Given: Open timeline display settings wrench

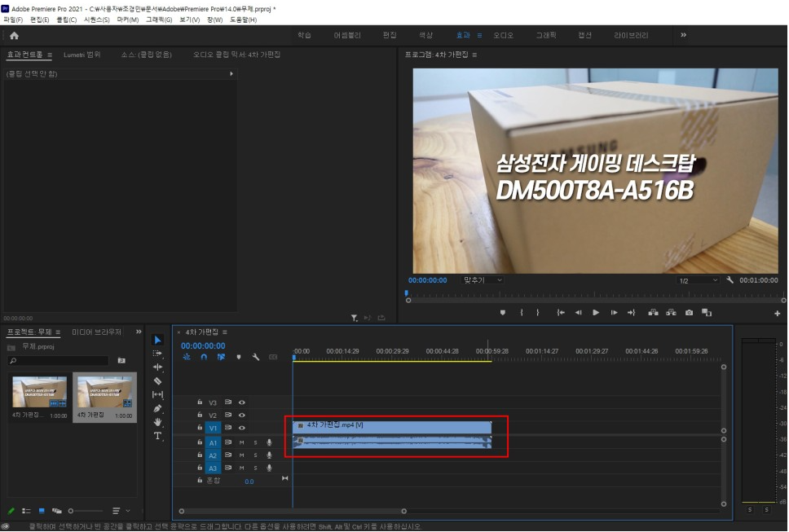Looking at the screenshot, I should coord(256,357).
